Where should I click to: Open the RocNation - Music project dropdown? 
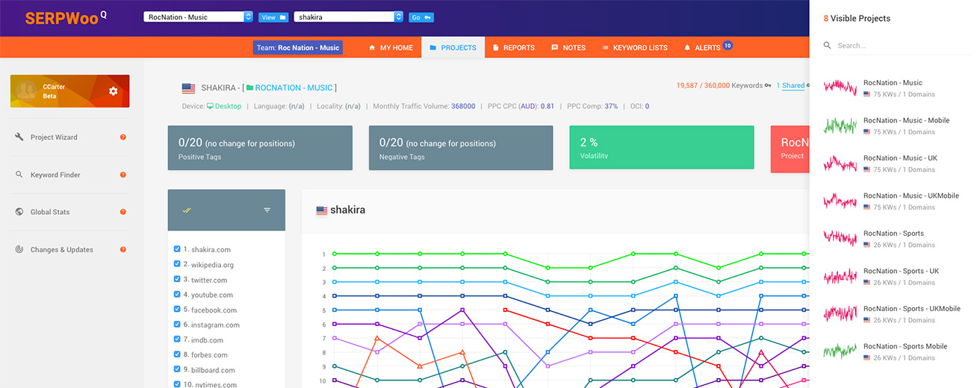tap(198, 16)
